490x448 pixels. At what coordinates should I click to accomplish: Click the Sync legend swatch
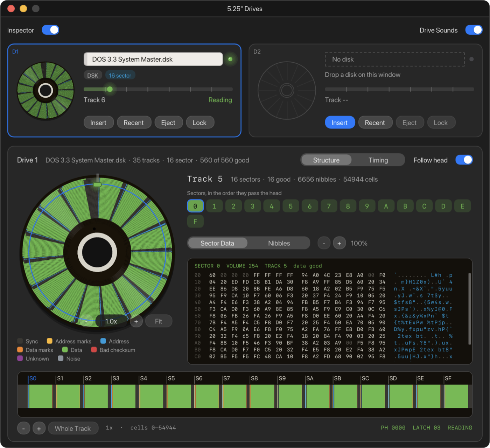tap(20, 341)
